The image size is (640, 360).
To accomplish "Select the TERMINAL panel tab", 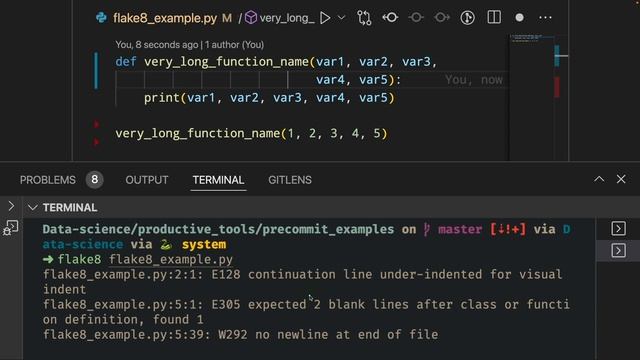I will point(218,180).
